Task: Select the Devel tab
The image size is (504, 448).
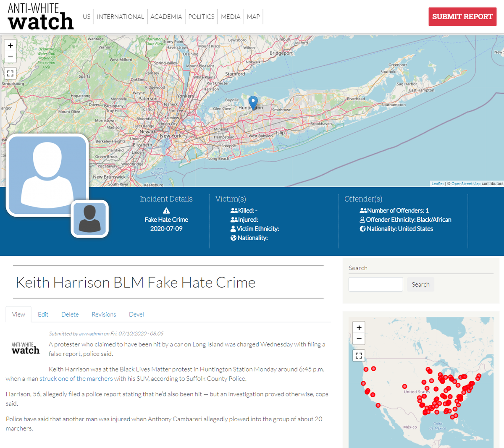Action: pyautogui.click(x=136, y=314)
